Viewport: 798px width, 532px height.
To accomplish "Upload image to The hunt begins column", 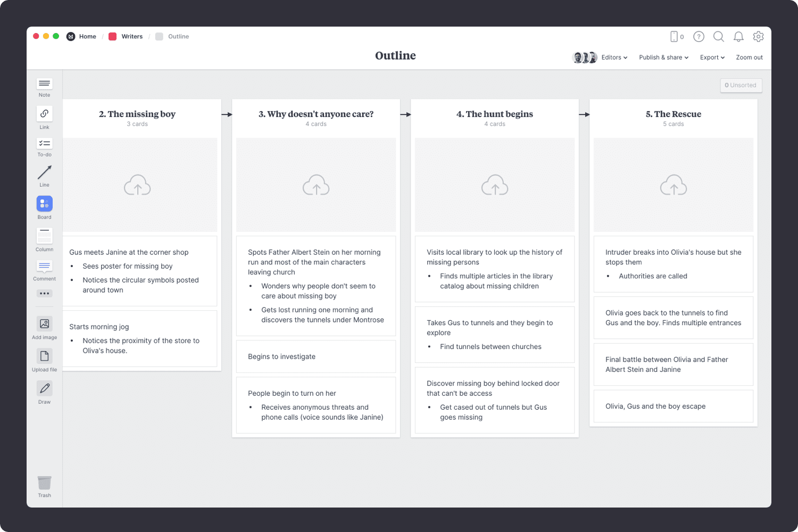I will tap(495, 185).
